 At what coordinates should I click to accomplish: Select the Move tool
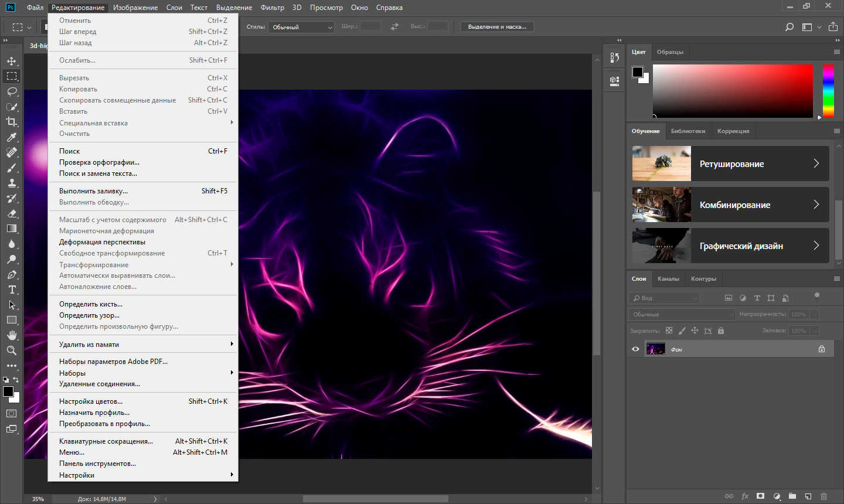(12, 61)
